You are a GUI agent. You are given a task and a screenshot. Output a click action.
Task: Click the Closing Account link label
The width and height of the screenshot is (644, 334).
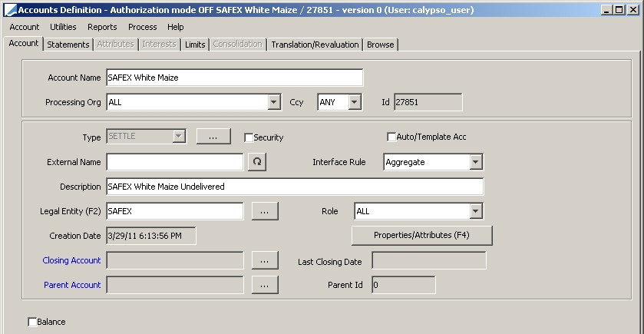(71, 260)
